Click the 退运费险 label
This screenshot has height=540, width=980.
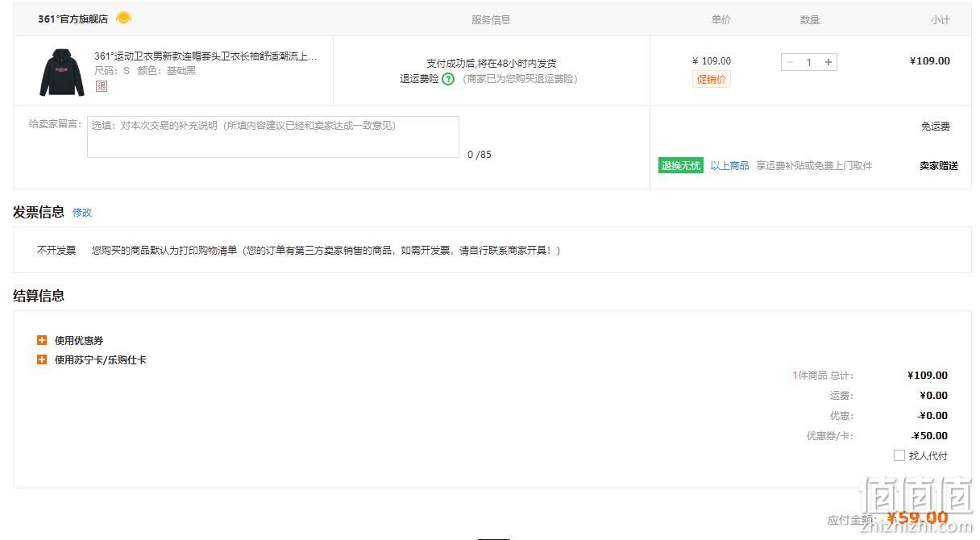click(419, 79)
